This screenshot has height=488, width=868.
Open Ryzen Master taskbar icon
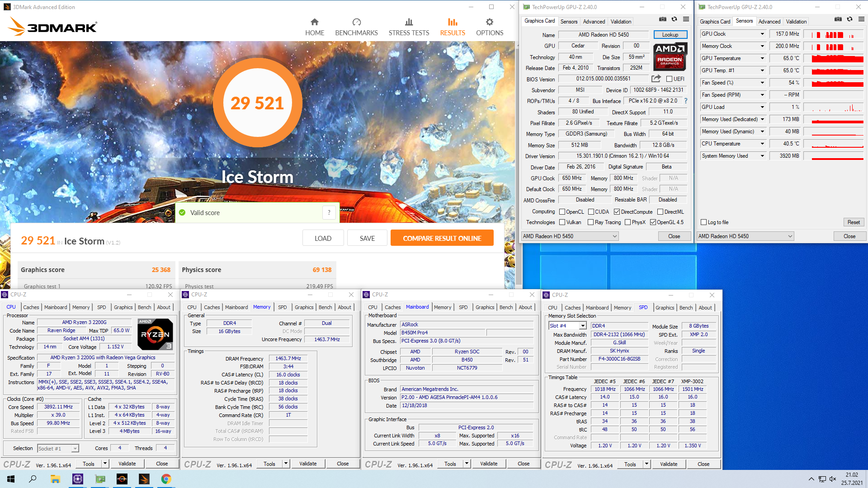coord(122,479)
